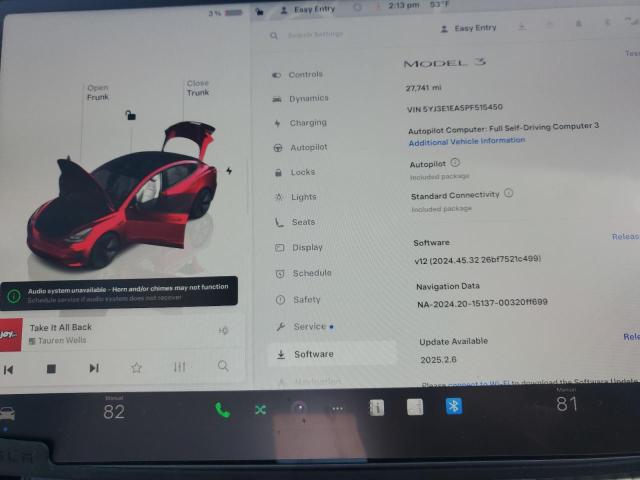Stop the media playback
This screenshot has height=480, width=640.
tap(51, 369)
